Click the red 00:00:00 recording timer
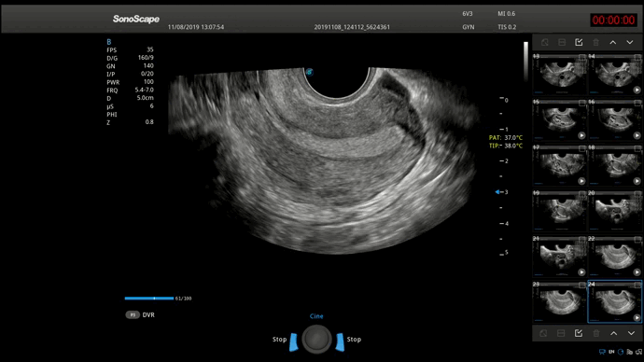644x362 pixels. 613,21
